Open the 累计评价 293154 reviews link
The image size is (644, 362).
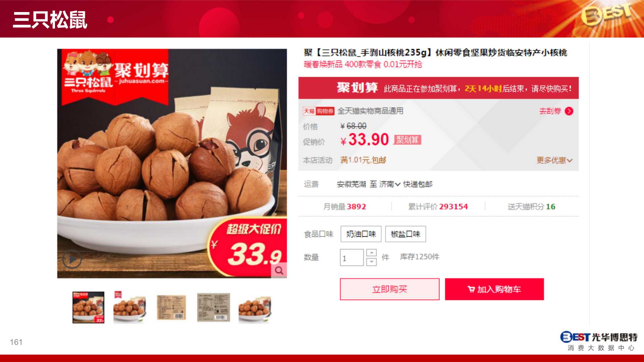(438, 206)
